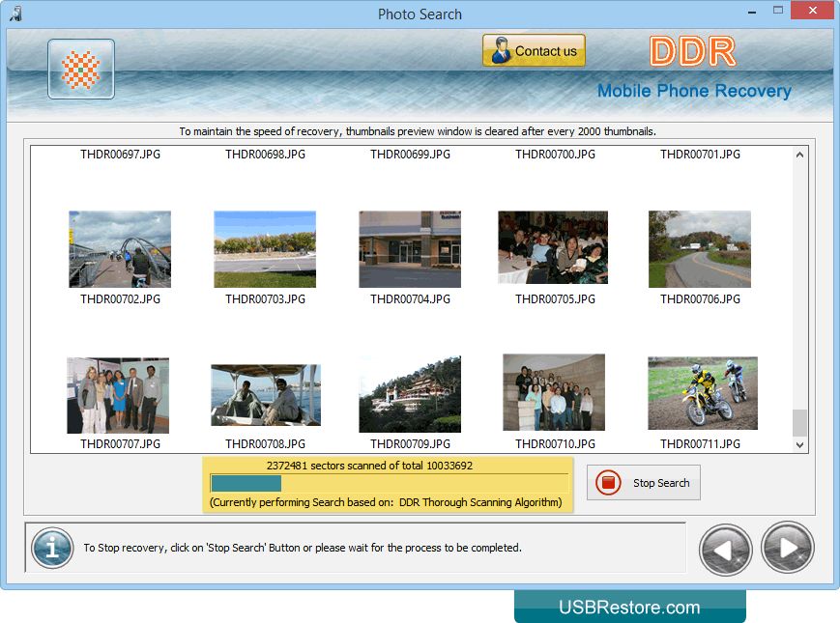Click file name label THDR00707.JPG
This screenshot has height=623, width=840.
(121, 443)
